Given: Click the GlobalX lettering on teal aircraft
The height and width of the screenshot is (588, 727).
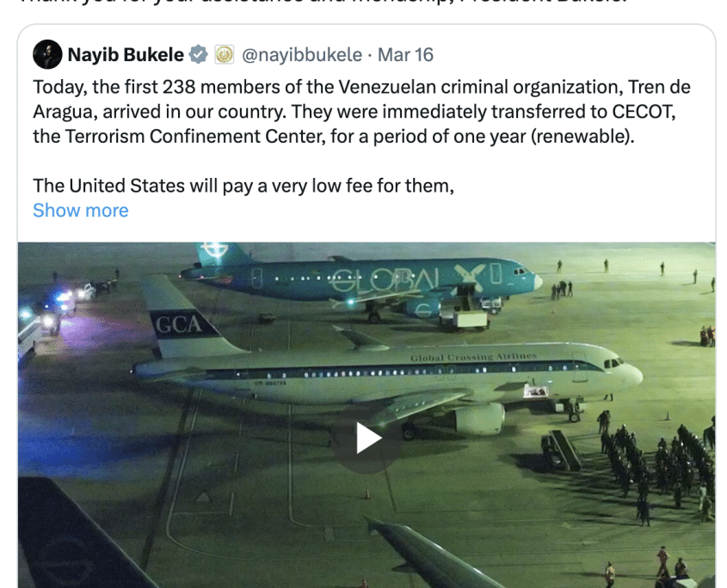Looking at the screenshot, I should tap(404, 281).
